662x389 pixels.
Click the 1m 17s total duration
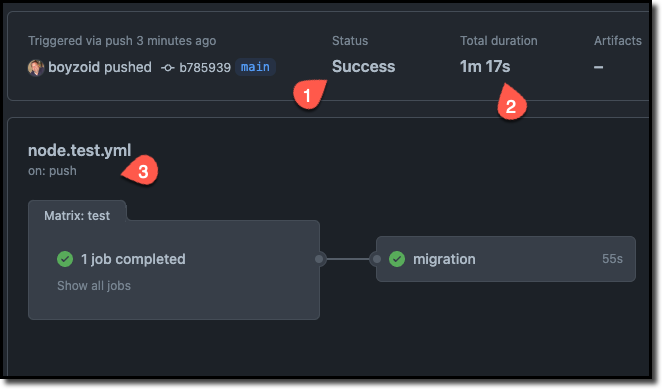[x=485, y=66]
